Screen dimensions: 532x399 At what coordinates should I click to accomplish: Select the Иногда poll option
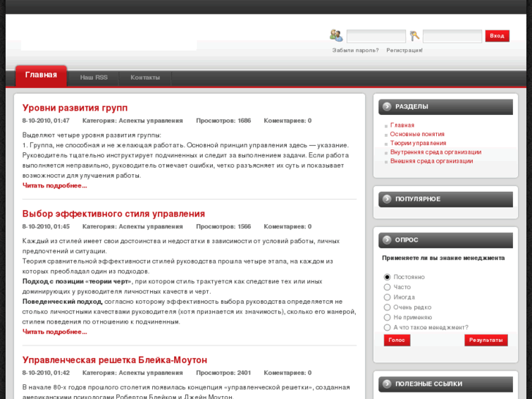[x=387, y=297]
